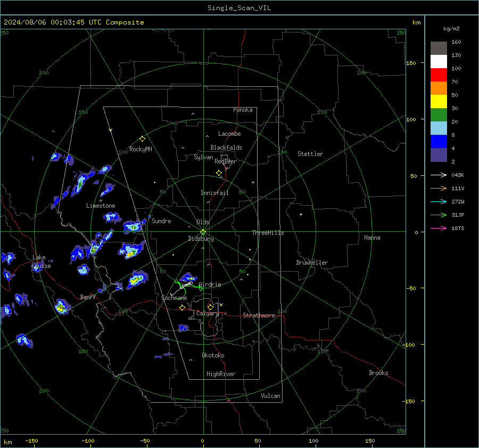
Task: Click the magenta 18TS aircraft arrow icon
Action: tap(439, 228)
